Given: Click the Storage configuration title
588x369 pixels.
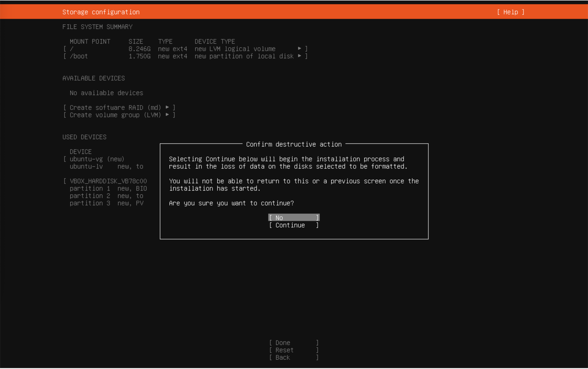Looking at the screenshot, I should 101,12.
